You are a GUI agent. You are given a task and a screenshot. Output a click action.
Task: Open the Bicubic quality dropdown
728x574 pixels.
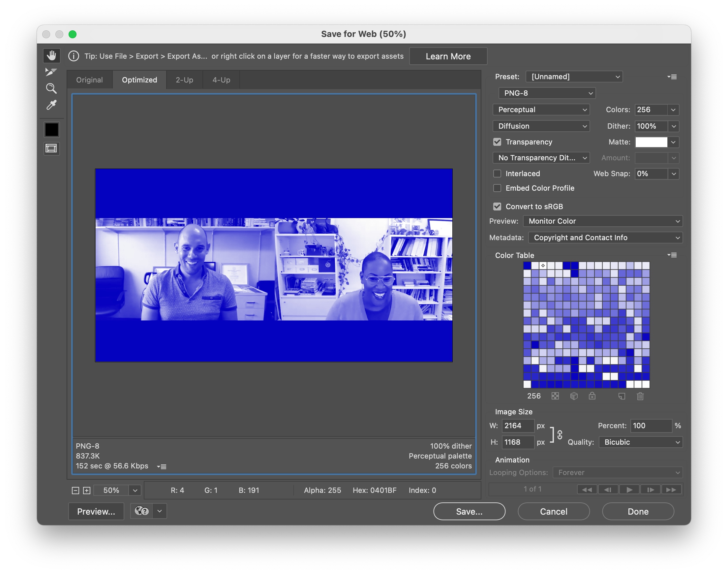[640, 442]
